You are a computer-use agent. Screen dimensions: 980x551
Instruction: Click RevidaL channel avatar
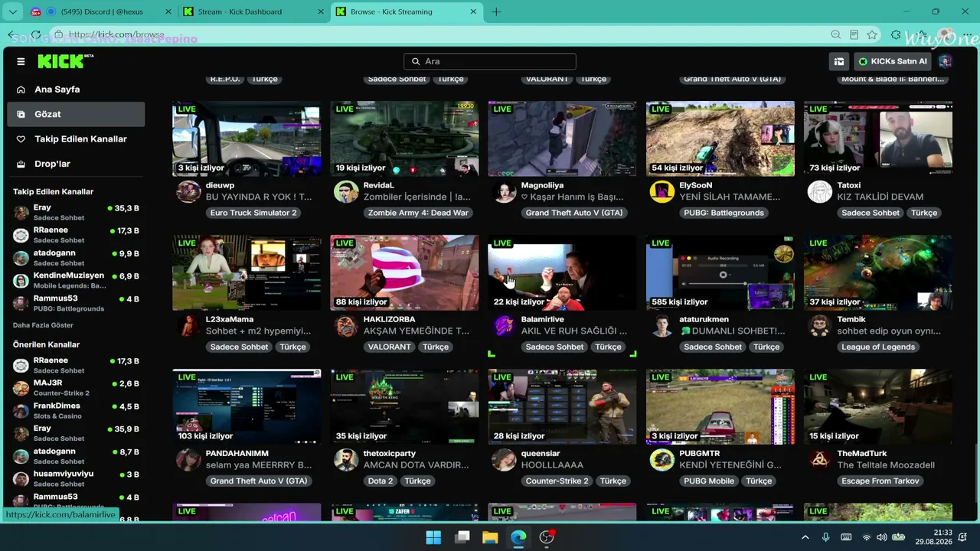coord(346,191)
